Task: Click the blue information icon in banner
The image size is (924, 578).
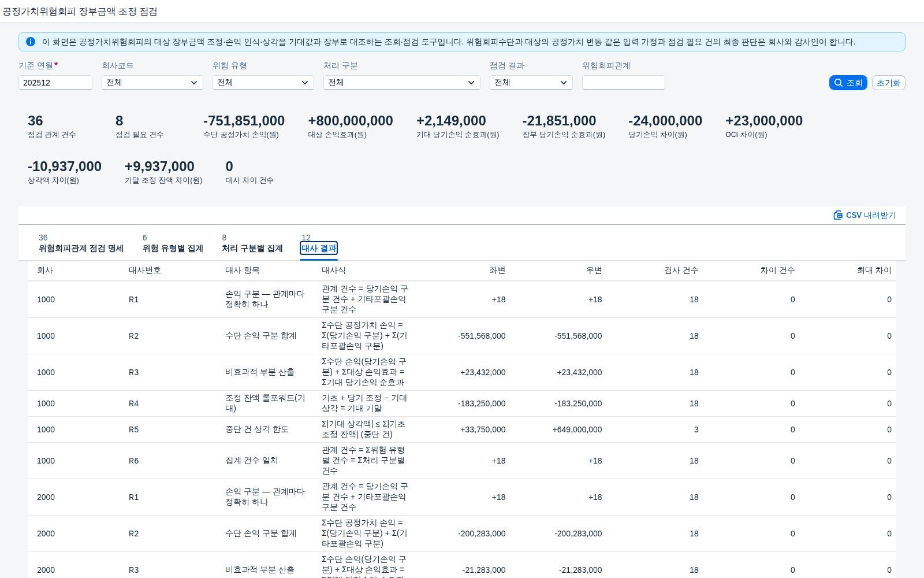Action: pos(31,42)
